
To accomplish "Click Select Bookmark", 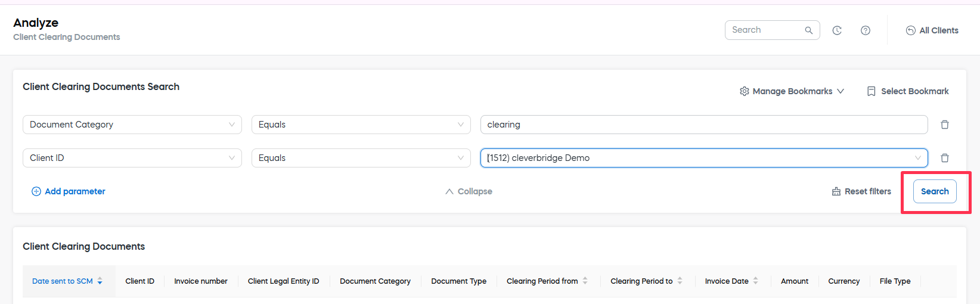I will coord(908,91).
